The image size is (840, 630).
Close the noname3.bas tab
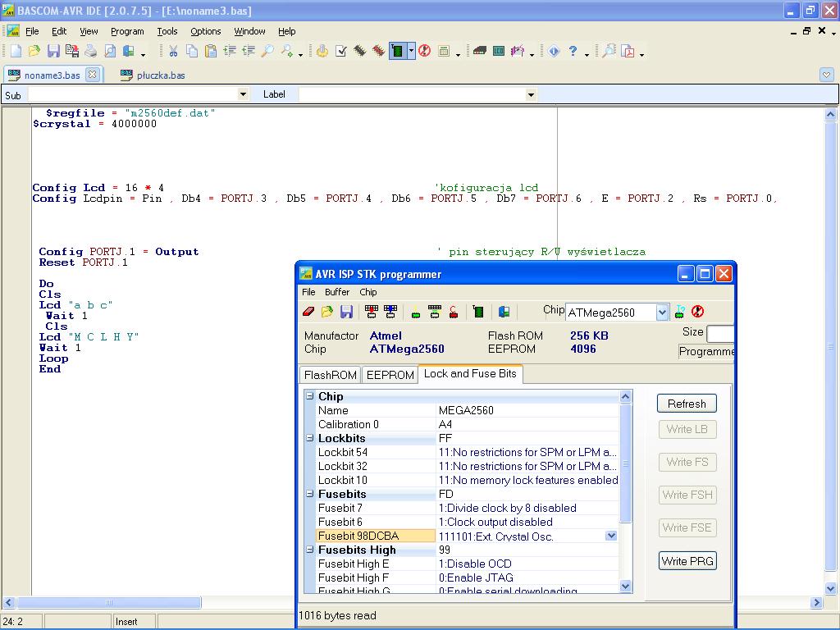click(x=93, y=75)
